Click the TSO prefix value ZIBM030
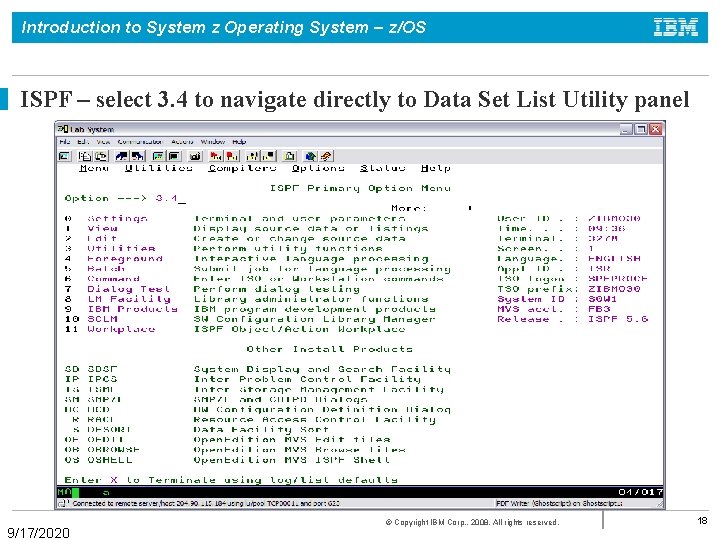The height and width of the screenshot is (540, 720). click(x=614, y=289)
